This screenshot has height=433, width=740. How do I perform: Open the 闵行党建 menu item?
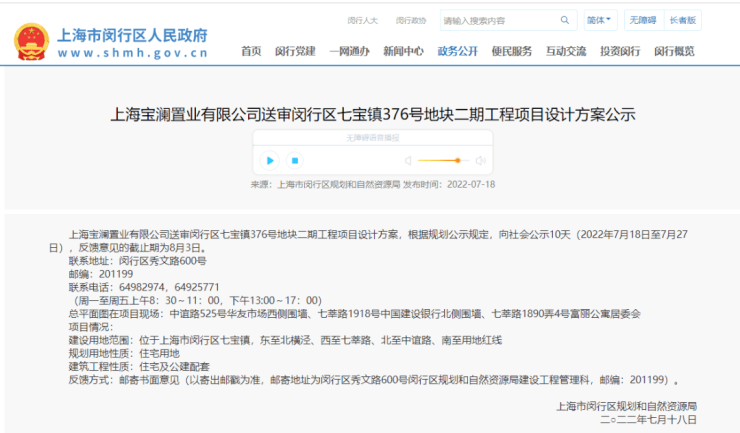295,51
